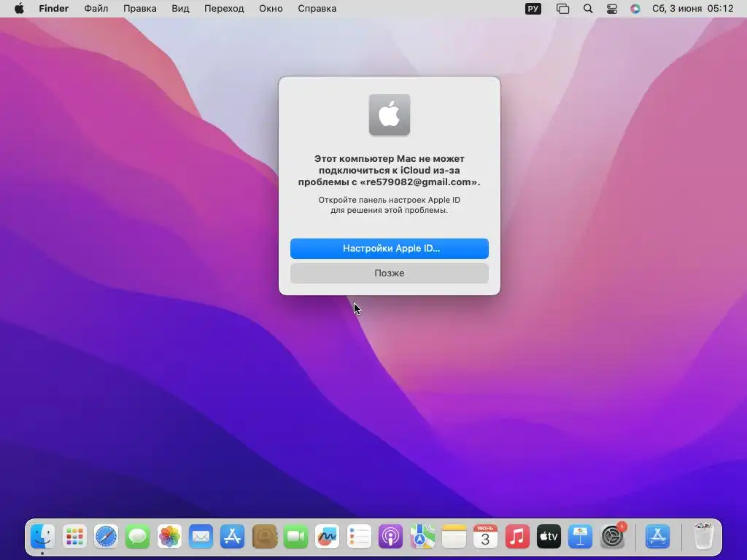Open the Trash in the Dock

coord(703,537)
